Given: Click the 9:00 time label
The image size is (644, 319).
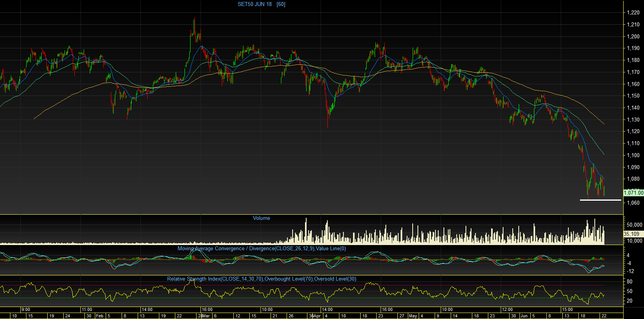Looking at the screenshot, I should coord(26,309).
